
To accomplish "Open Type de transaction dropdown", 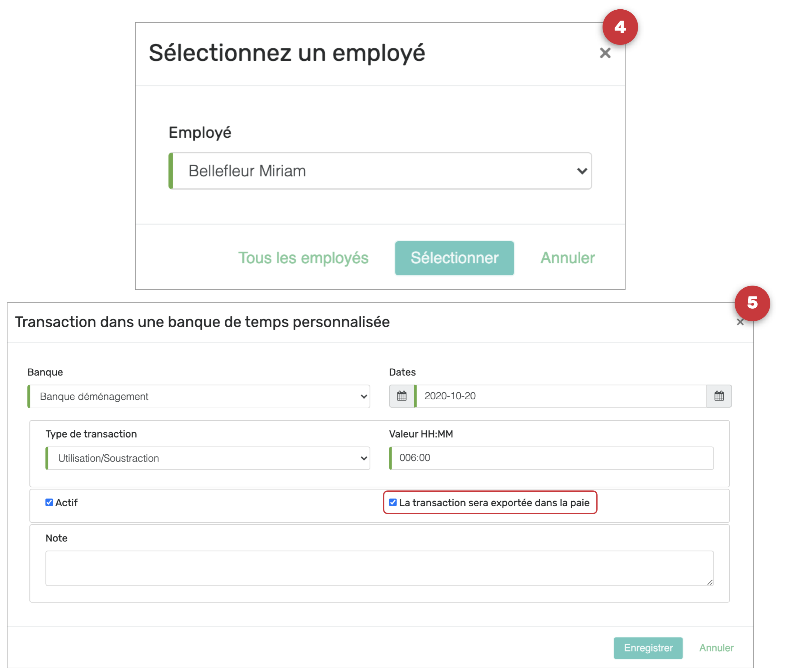I will click(208, 458).
